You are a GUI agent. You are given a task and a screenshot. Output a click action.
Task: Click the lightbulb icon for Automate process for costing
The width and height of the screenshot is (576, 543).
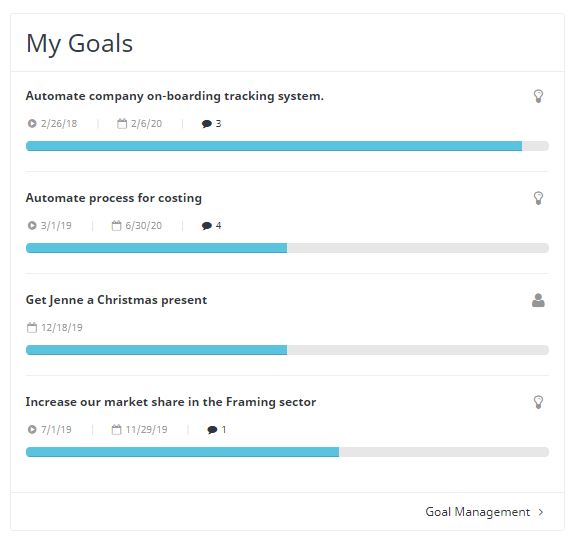(x=538, y=198)
